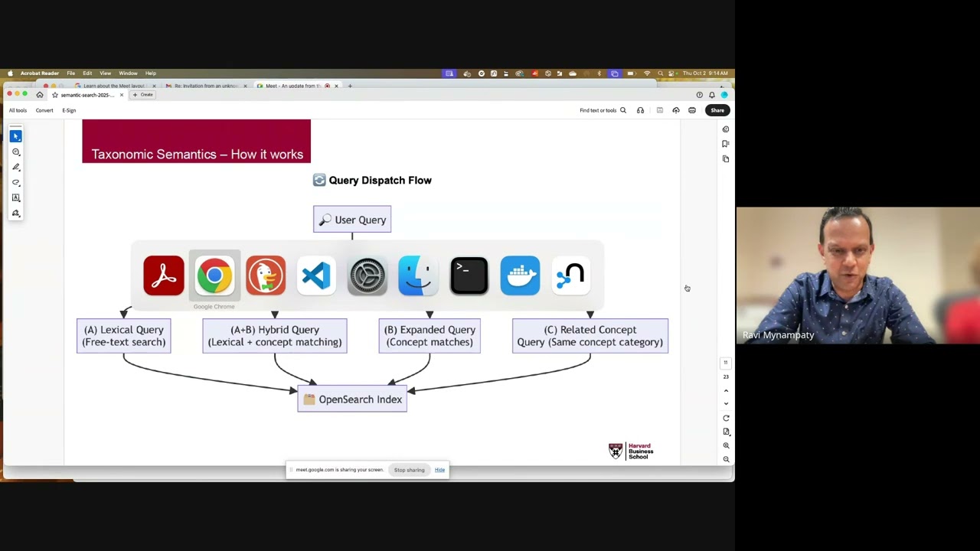The width and height of the screenshot is (980, 551).
Task: Open the Acrobat Reader app menu
Action: pyautogui.click(x=40, y=73)
